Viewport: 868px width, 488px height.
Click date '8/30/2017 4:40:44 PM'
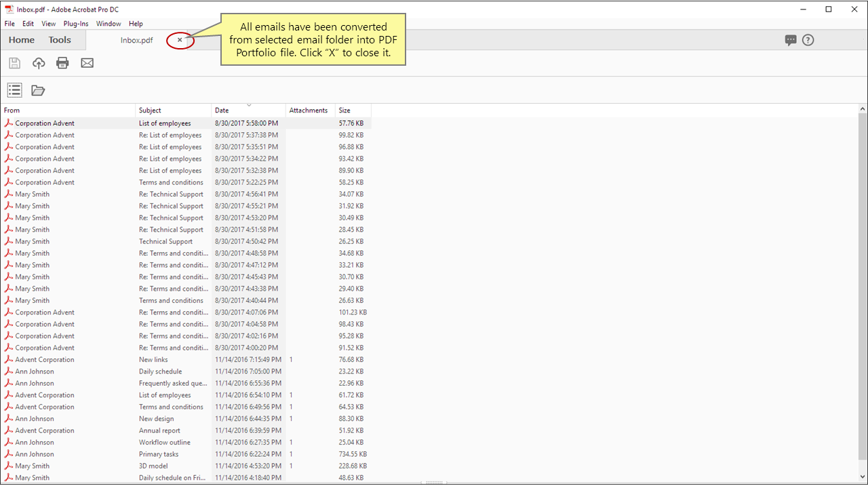[246, 300]
